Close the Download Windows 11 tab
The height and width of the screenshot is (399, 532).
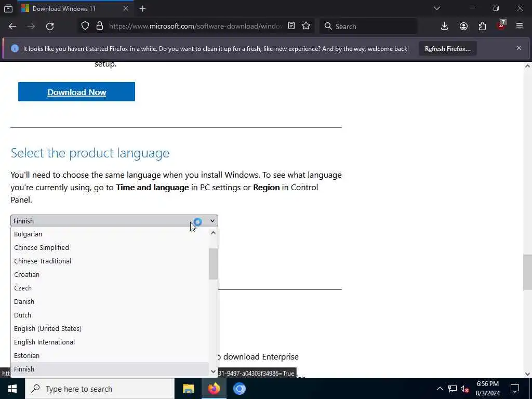(126, 8)
